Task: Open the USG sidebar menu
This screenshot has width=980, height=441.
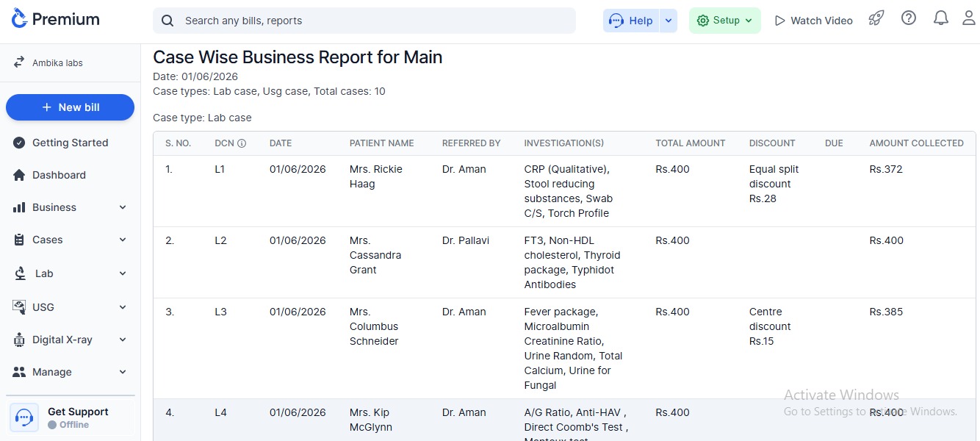Action: 70,307
